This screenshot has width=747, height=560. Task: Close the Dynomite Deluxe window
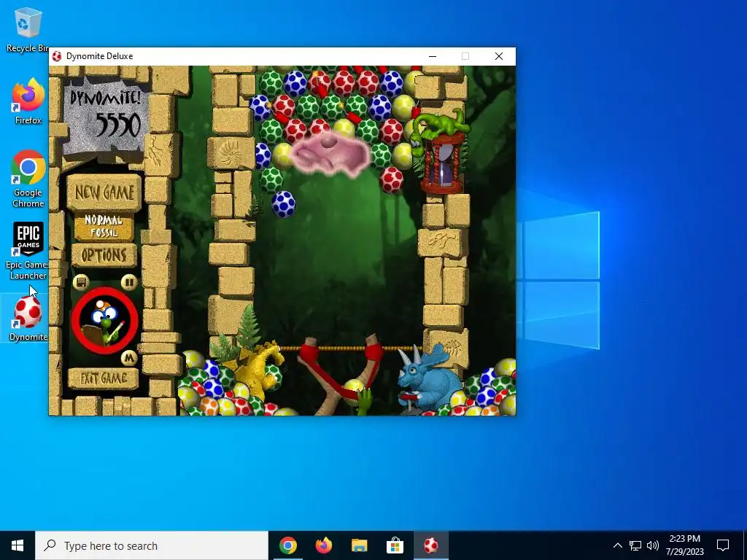(x=499, y=56)
